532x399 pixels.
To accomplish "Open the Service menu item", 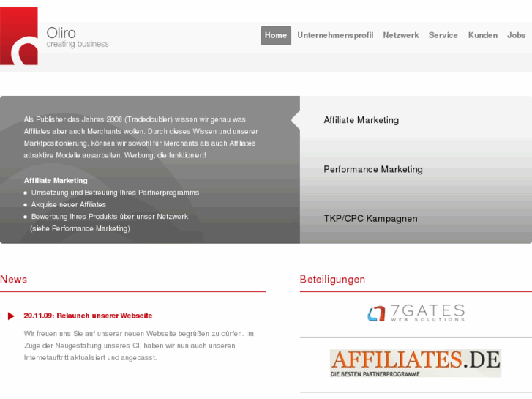I will click(x=443, y=35).
